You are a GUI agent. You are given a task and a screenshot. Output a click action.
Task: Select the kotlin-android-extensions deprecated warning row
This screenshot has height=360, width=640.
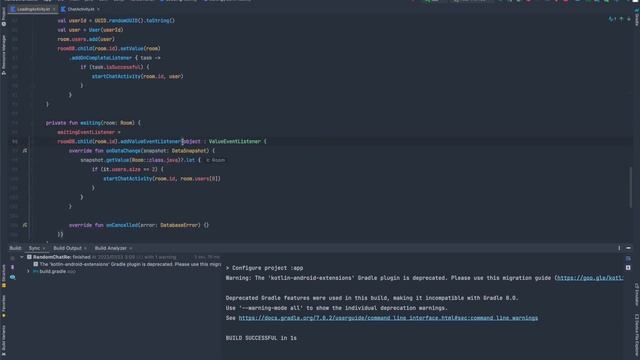click(127, 264)
